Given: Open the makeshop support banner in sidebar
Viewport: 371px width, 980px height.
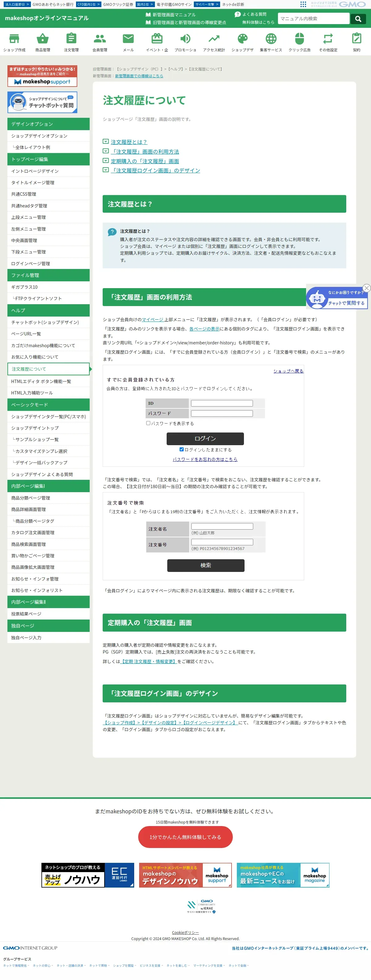Looking at the screenshot, I should point(42,76).
